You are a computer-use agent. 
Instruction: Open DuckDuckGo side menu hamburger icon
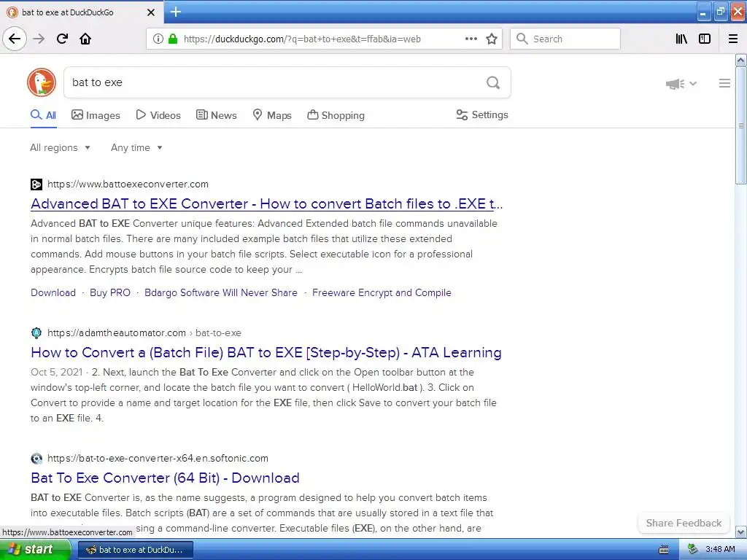pyautogui.click(x=724, y=83)
